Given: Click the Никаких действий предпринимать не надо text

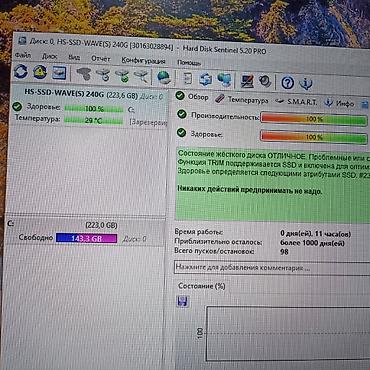Looking at the screenshot, I should pos(250,190).
